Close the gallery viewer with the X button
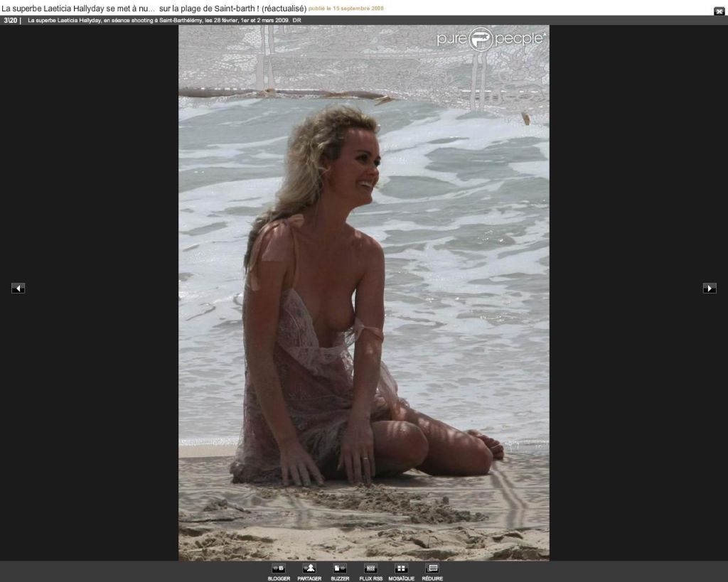728x582 pixels. point(719,11)
